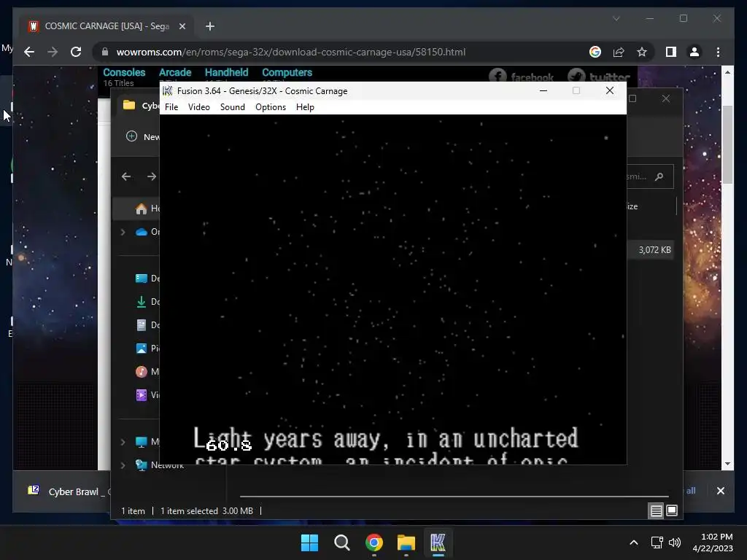Open Chrome three-dot menu
Viewport: 747px width, 560px height.
point(718,52)
